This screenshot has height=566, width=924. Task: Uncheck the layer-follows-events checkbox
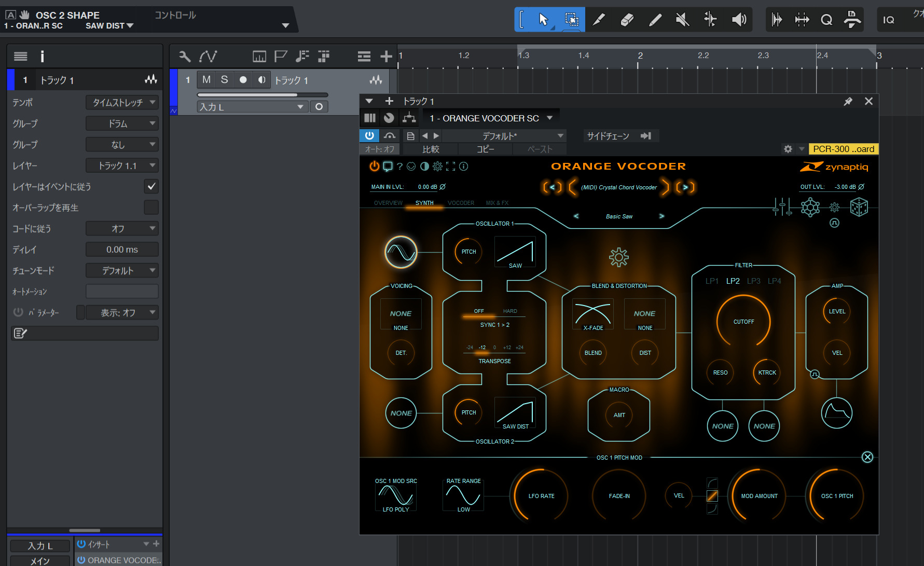point(151,186)
